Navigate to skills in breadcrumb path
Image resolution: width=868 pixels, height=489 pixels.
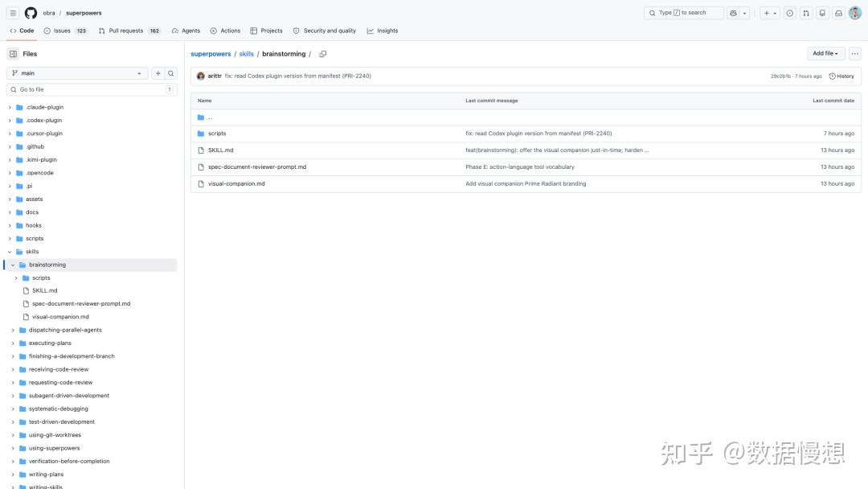coord(247,54)
